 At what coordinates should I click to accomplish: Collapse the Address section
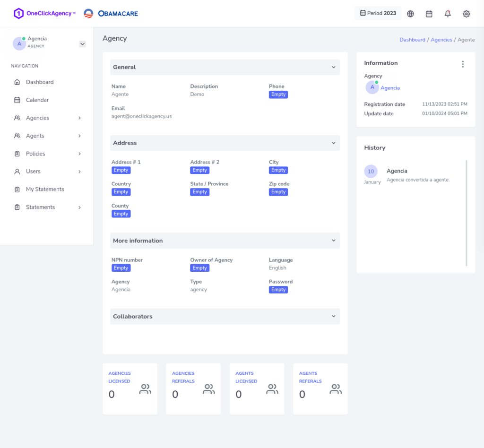333,143
